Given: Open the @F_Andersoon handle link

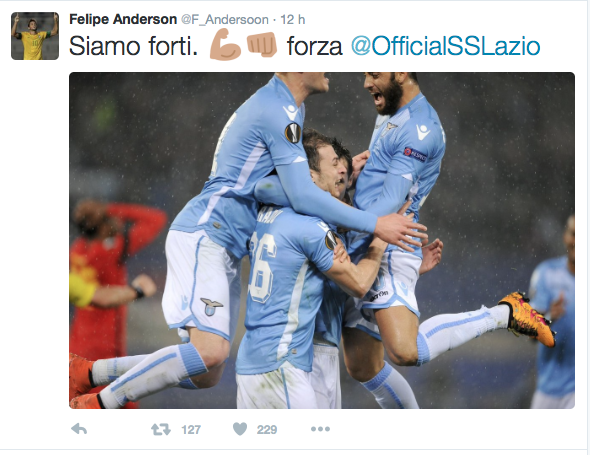Looking at the screenshot, I should pyautogui.click(x=225, y=20).
